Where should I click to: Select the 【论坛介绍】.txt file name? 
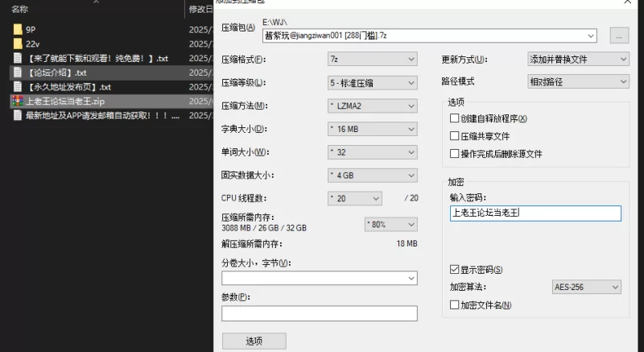[56, 72]
